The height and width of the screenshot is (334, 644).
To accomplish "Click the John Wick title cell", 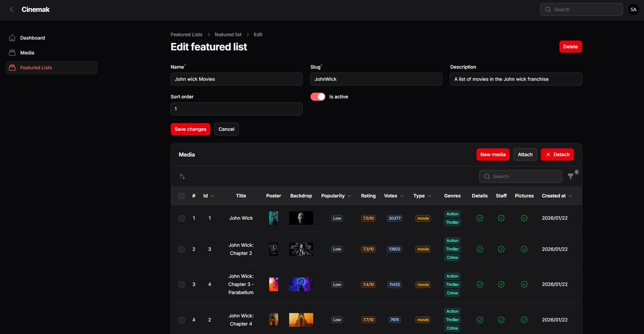I will 241,218.
